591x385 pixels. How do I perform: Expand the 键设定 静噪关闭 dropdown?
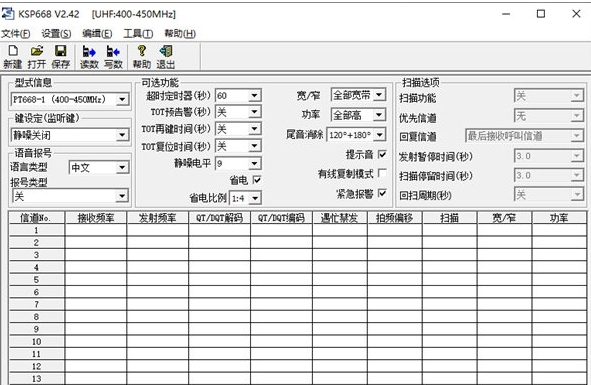coord(122,135)
